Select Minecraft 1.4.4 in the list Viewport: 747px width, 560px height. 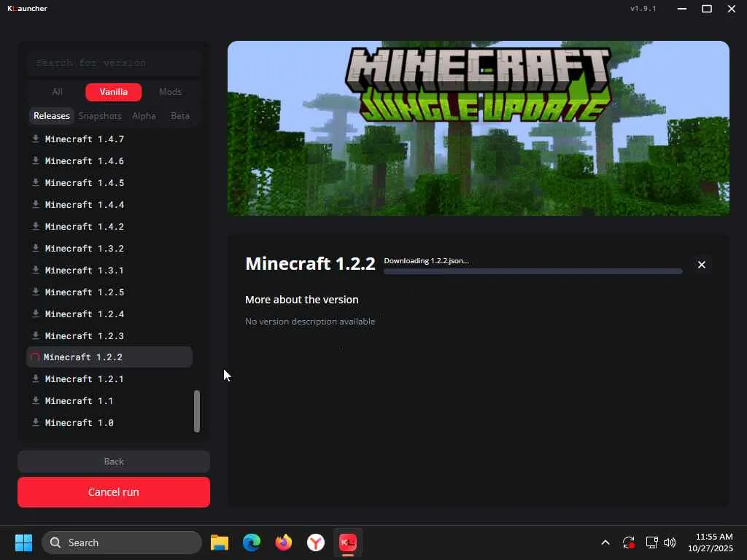(x=109, y=205)
